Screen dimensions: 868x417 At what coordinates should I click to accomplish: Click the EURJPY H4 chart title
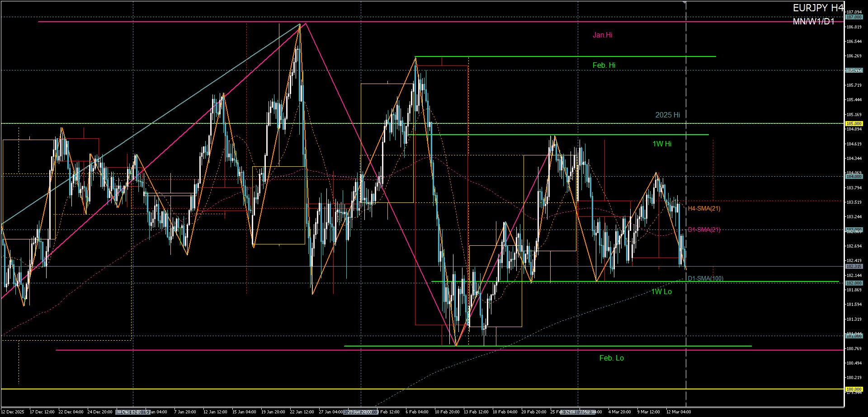click(818, 8)
